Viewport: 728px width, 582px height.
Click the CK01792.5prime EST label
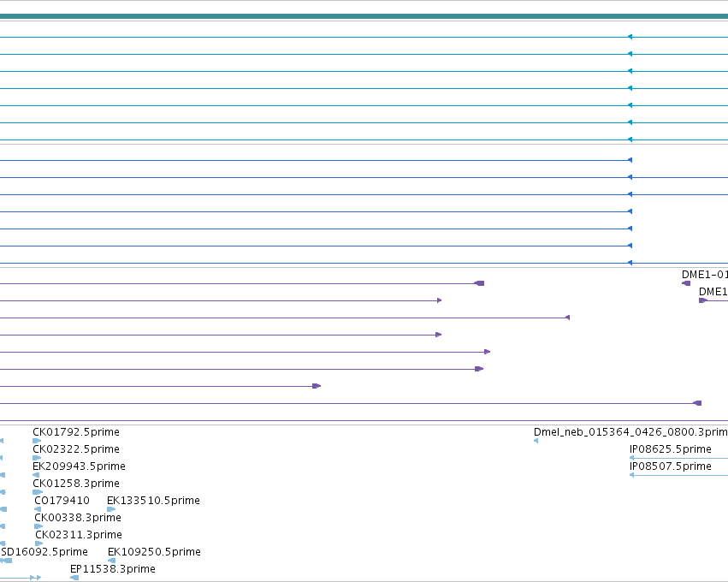pos(76,432)
